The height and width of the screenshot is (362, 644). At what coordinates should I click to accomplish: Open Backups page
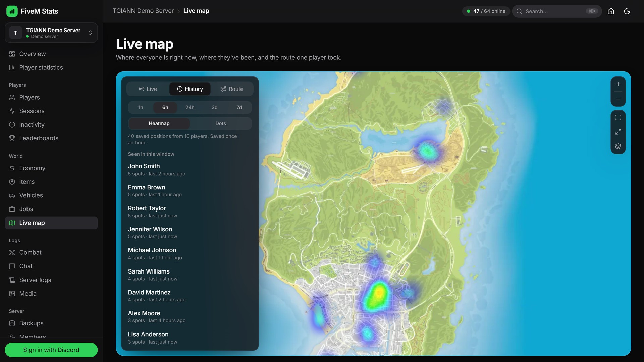(x=51, y=323)
